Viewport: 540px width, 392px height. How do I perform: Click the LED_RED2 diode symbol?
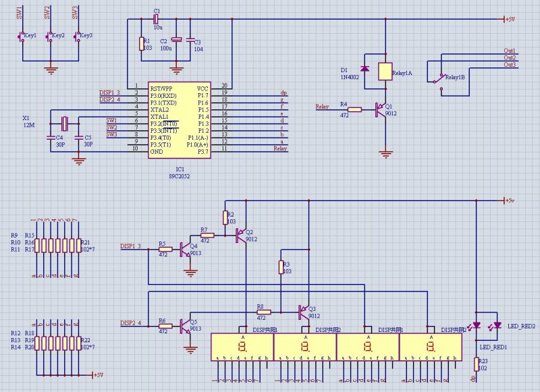pos(497,325)
